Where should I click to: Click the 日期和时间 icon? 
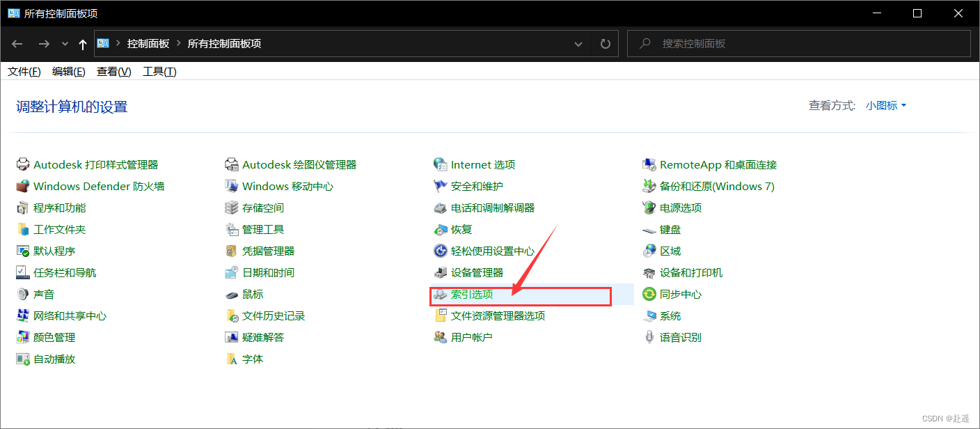(232, 273)
